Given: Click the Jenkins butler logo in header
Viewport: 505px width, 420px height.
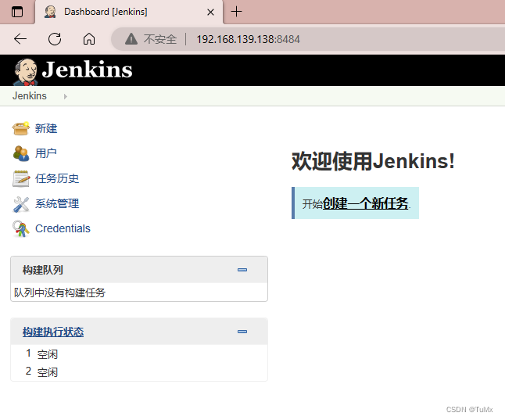Looking at the screenshot, I should point(26,71).
